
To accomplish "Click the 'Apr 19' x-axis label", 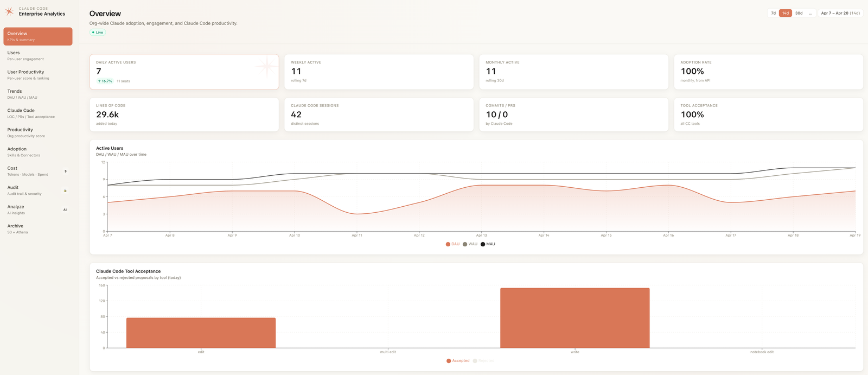I will (x=855, y=236).
